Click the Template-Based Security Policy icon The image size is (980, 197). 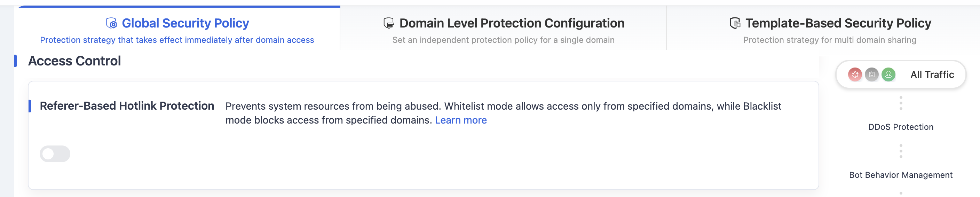(x=735, y=24)
